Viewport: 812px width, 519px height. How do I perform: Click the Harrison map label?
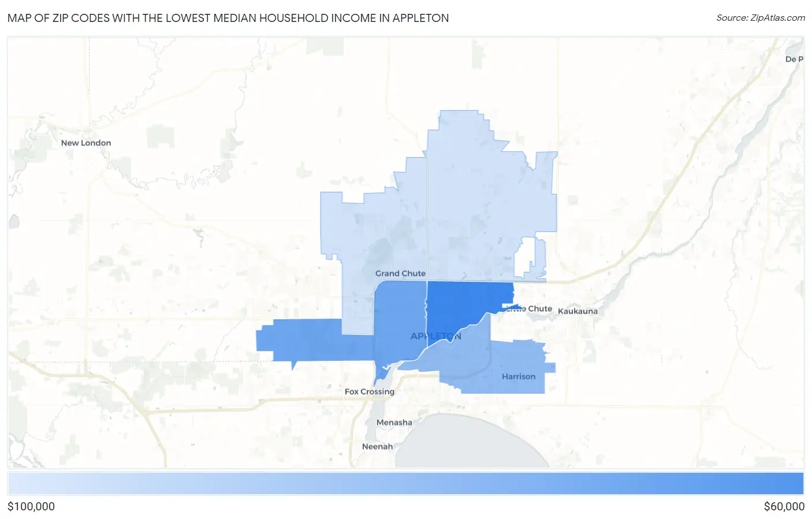coord(519,376)
